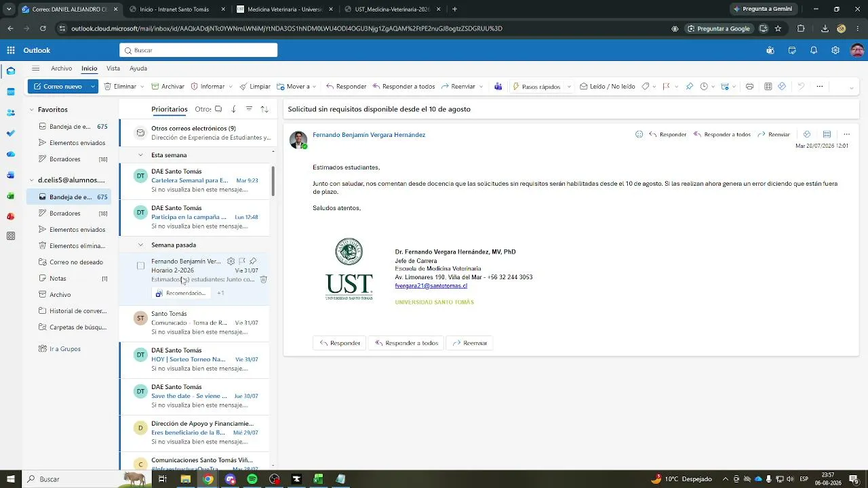
Task: Open more actions ellipsis on the message header
Action: (846, 134)
